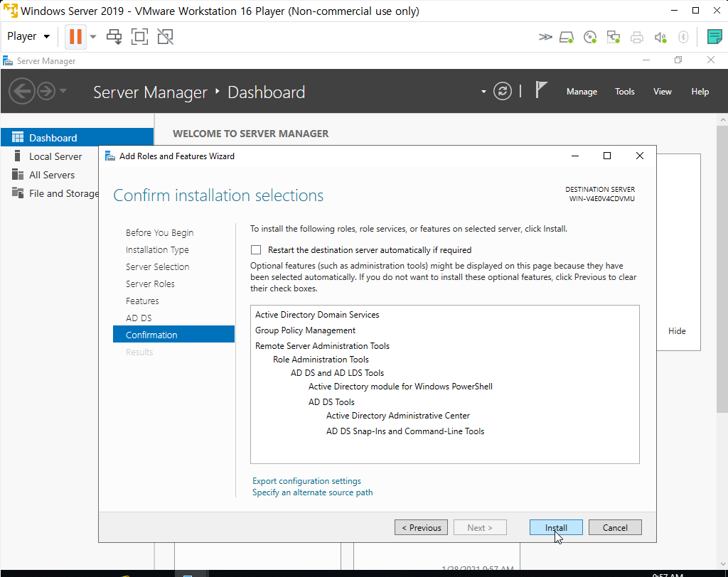The width and height of the screenshot is (728, 577).
Task: Open the View menu
Action: pyautogui.click(x=662, y=92)
